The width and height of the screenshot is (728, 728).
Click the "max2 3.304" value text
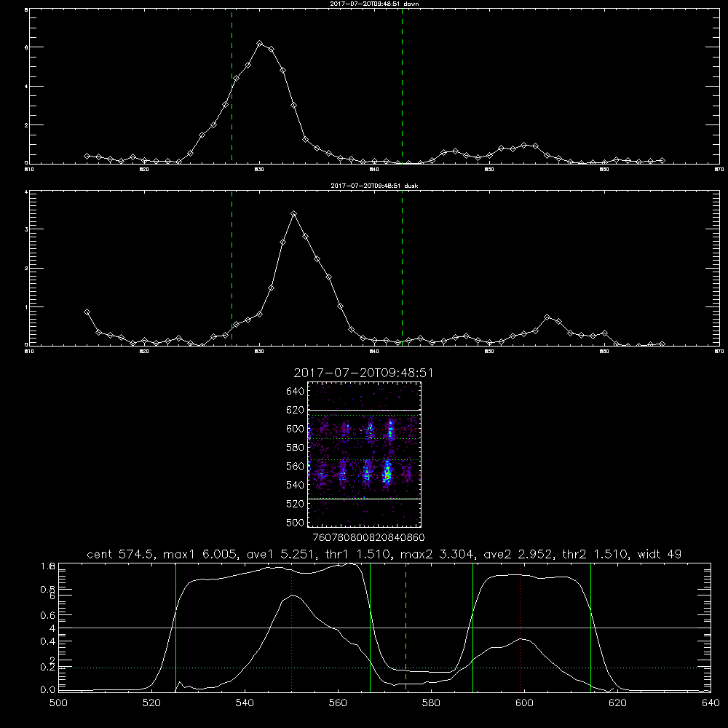(438, 554)
